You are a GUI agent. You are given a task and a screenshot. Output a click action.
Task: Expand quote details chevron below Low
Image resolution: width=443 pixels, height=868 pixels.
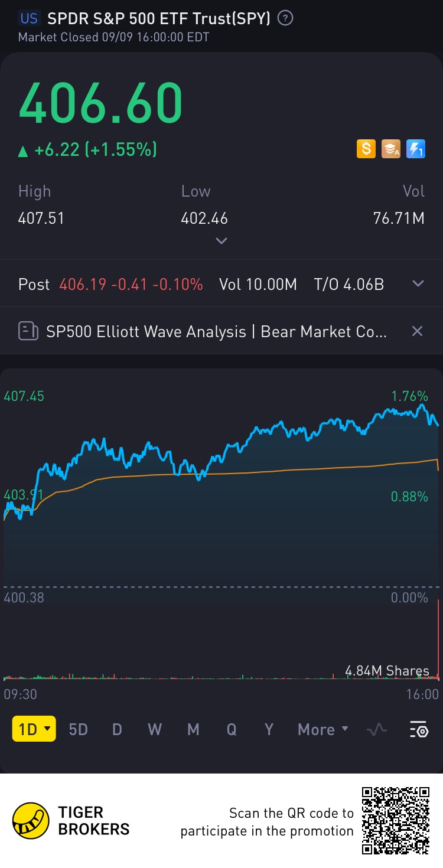tap(221, 241)
